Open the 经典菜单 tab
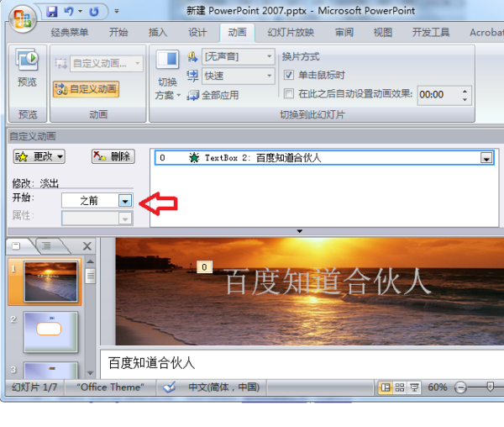 coord(70,33)
